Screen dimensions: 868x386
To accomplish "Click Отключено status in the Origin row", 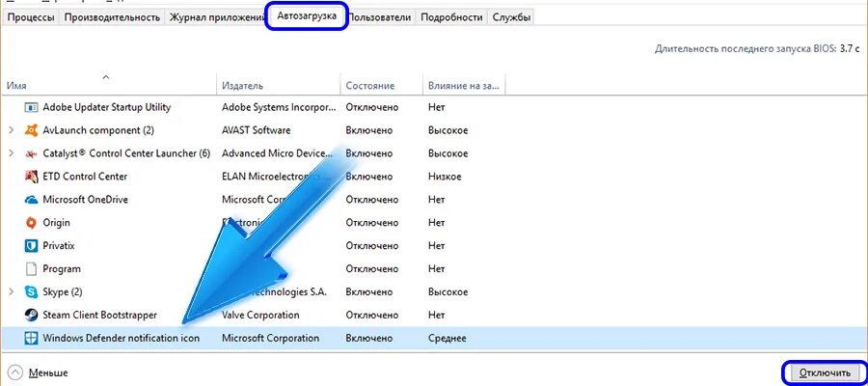I will [x=371, y=223].
